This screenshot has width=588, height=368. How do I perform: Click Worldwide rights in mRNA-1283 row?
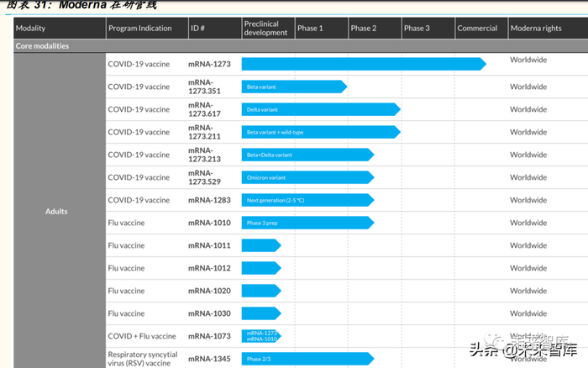coord(528,200)
